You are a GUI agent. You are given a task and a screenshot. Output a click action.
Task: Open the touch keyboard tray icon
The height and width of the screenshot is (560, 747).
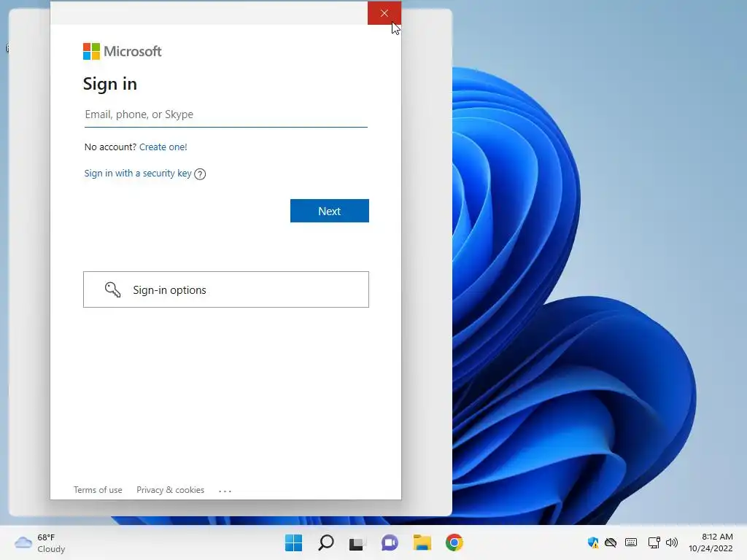(631, 542)
